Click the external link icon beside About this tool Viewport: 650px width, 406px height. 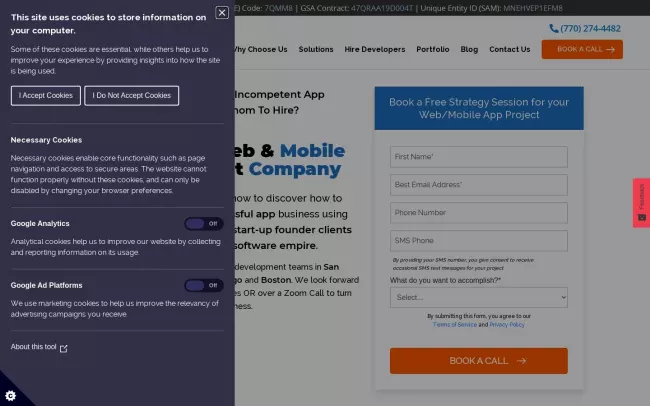(64, 348)
